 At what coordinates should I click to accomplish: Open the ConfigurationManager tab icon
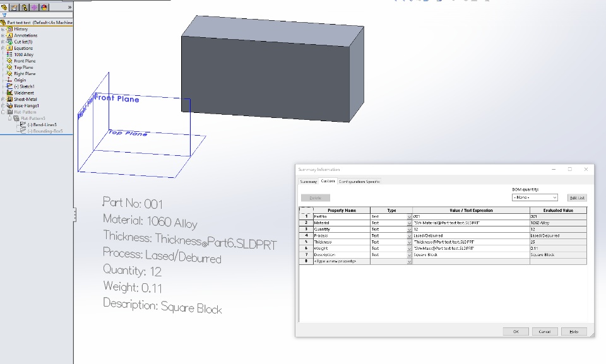(25, 8)
